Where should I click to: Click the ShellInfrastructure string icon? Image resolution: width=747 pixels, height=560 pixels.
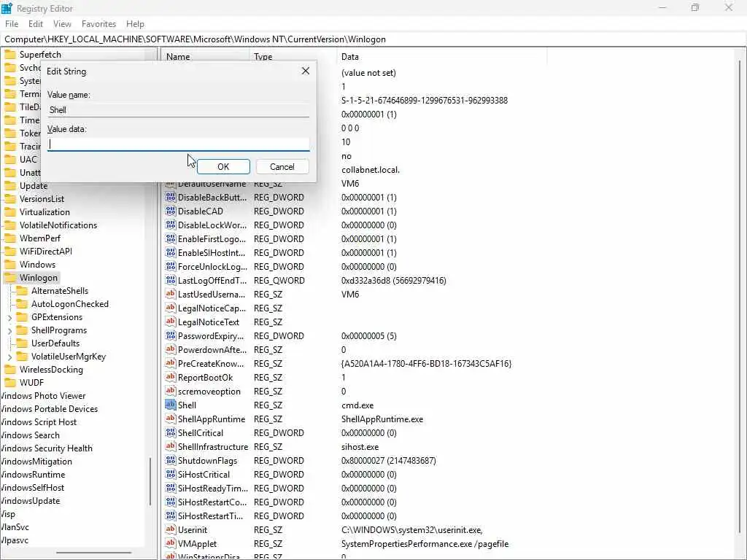point(170,446)
